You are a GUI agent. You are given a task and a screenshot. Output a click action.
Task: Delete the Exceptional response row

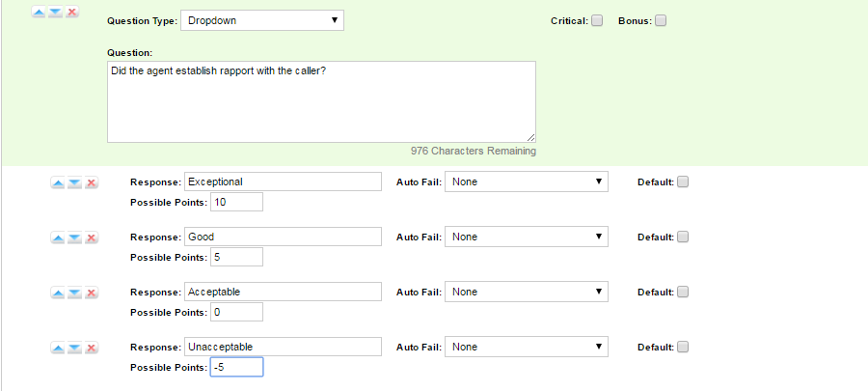click(x=92, y=182)
